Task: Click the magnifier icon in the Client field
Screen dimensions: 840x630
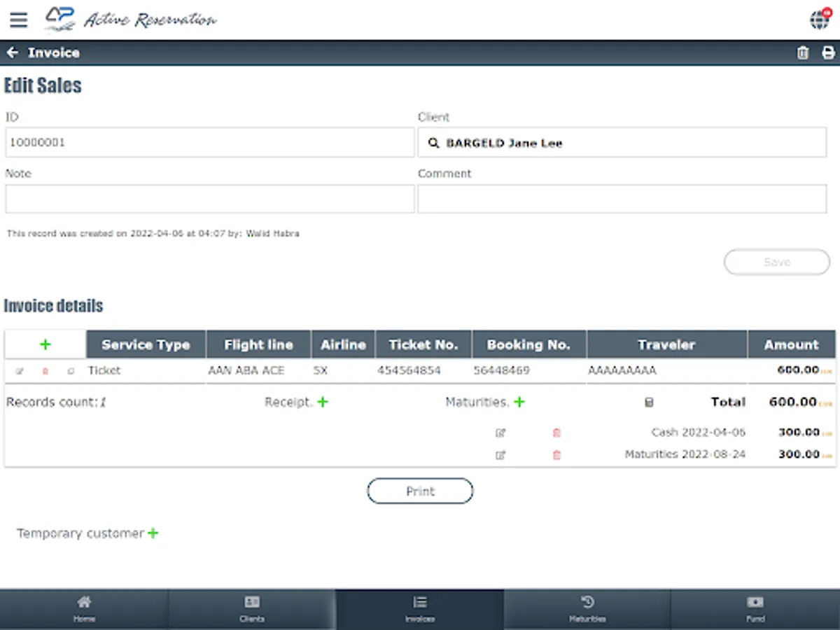Action: [435, 142]
